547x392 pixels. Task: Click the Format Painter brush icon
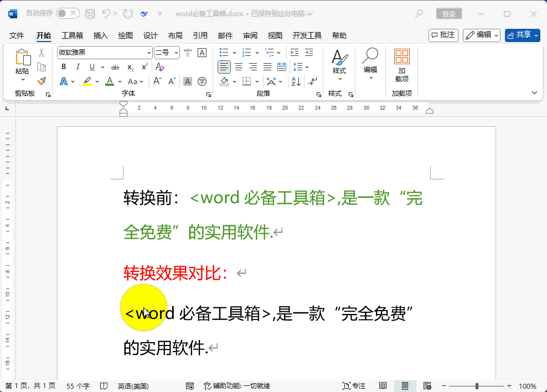42,81
